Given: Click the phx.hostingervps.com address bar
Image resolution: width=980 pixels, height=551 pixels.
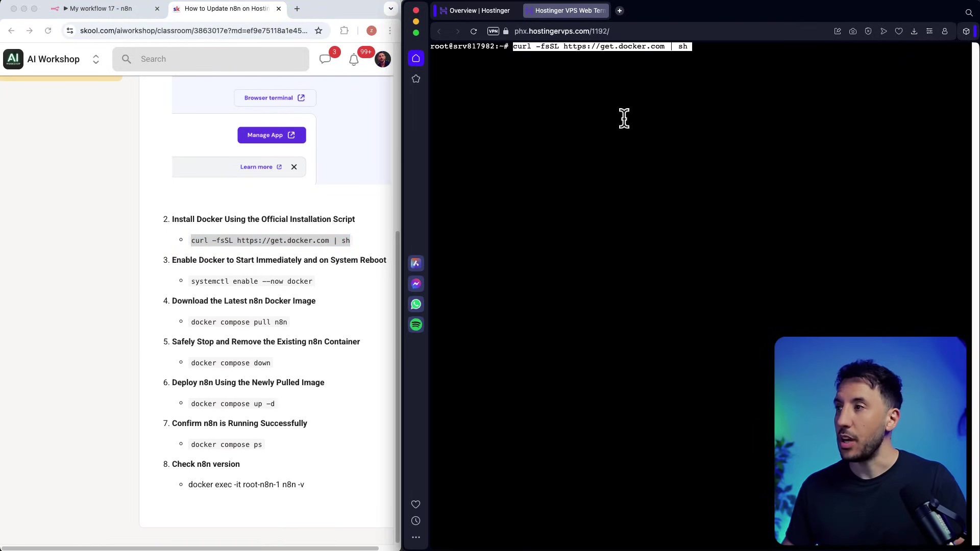Looking at the screenshot, I should point(561,31).
